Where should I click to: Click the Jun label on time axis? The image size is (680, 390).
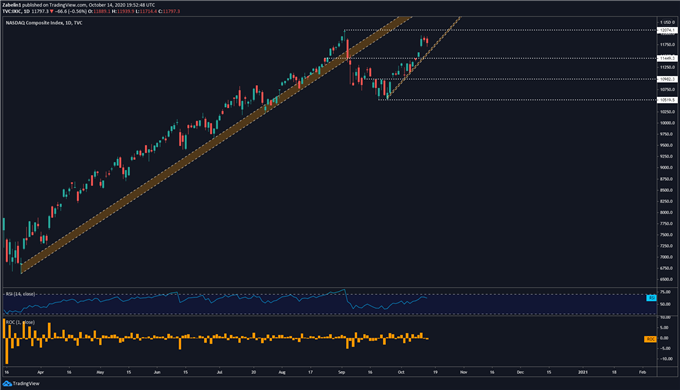click(157, 372)
